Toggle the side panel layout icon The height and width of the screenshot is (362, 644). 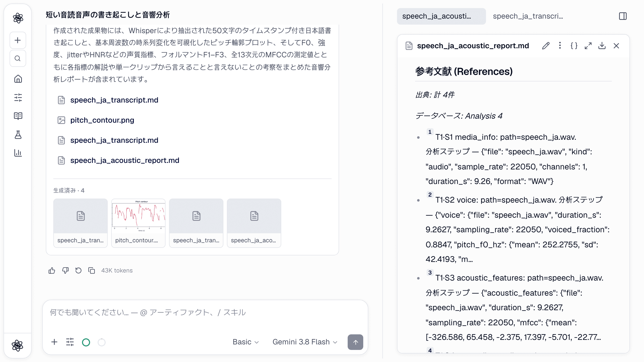(623, 16)
